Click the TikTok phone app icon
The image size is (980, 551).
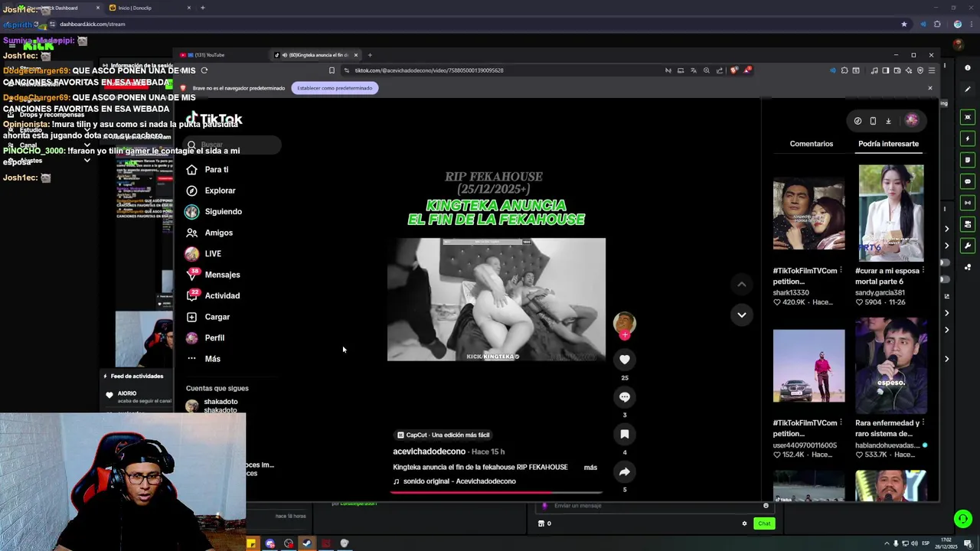click(x=873, y=120)
